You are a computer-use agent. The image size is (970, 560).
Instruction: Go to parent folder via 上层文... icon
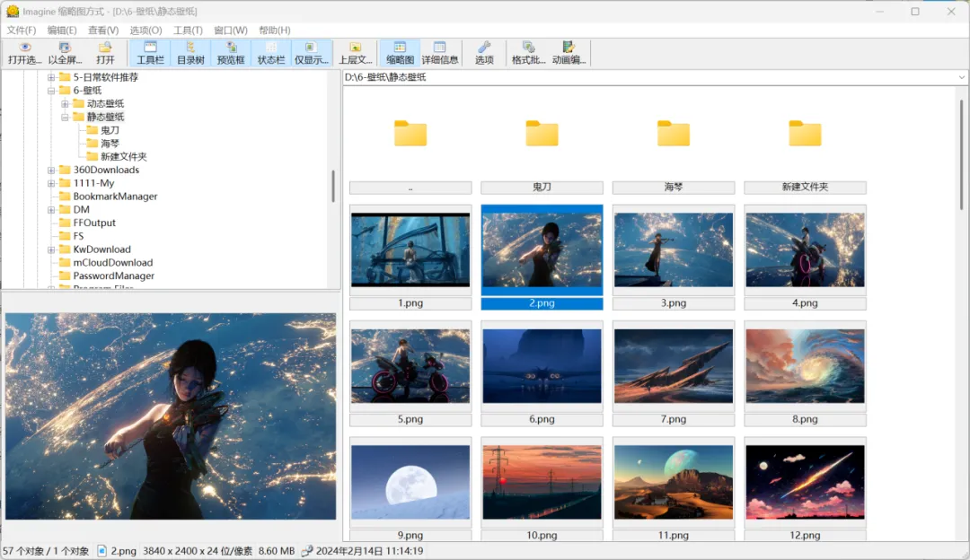(356, 53)
